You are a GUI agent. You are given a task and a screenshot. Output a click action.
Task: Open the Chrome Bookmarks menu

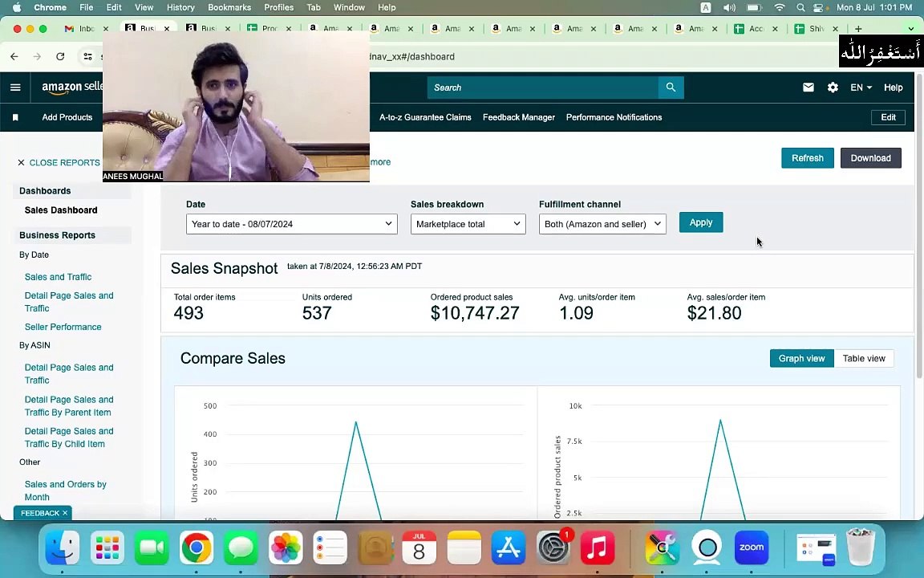pos(229,8)
